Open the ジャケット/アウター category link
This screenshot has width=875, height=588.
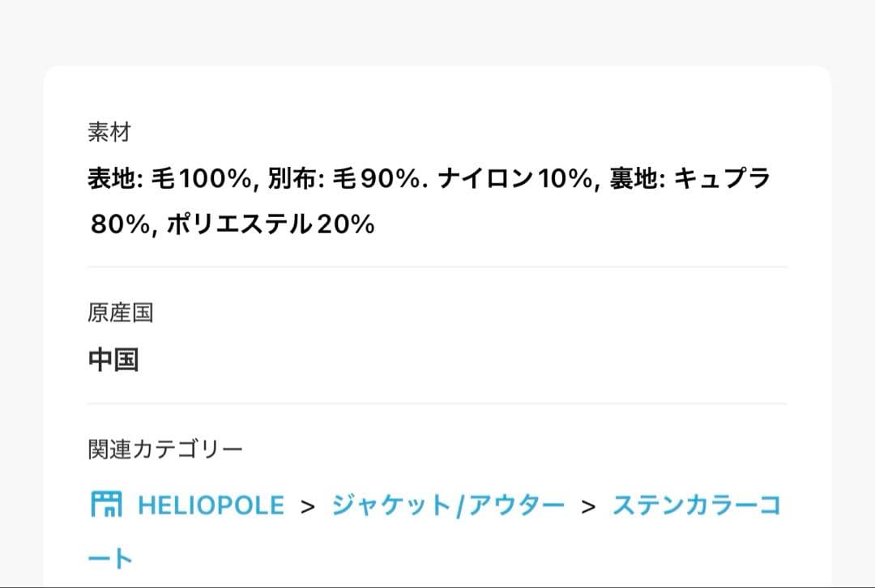coord(447,505)
